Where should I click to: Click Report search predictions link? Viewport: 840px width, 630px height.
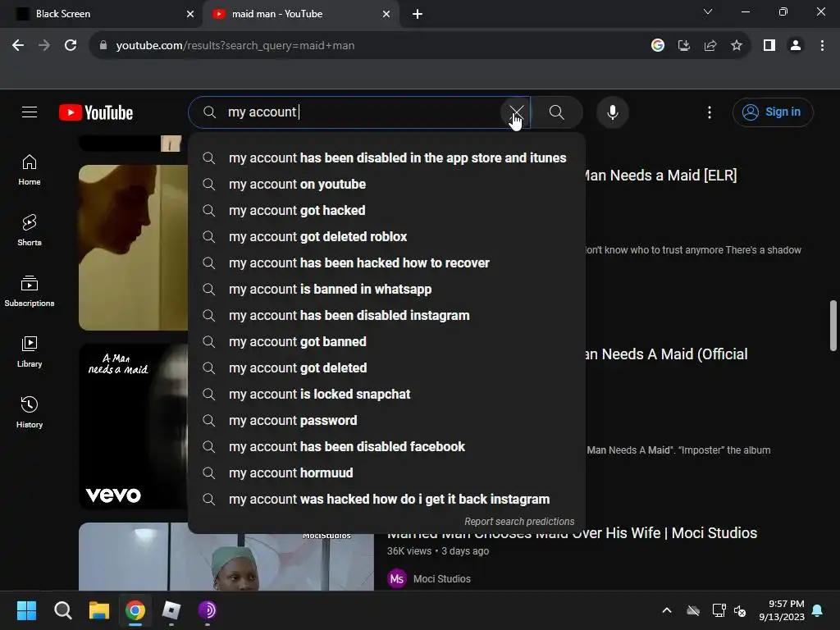pos(519,521)
